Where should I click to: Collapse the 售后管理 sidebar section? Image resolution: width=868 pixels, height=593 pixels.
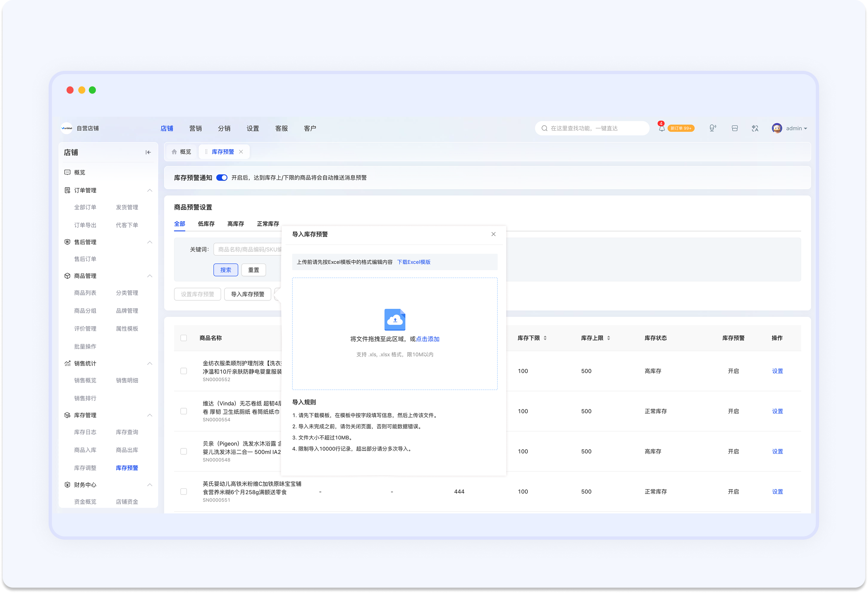tap(150, 242)
